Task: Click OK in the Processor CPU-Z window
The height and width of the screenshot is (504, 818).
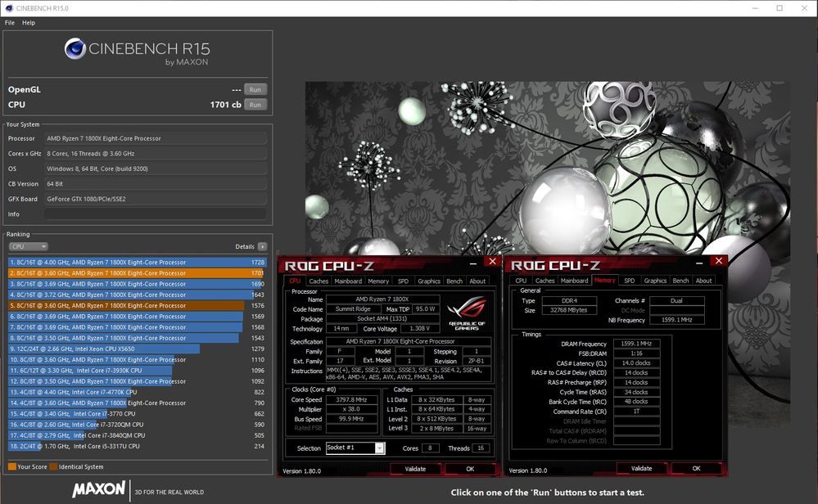Action: 470,469
